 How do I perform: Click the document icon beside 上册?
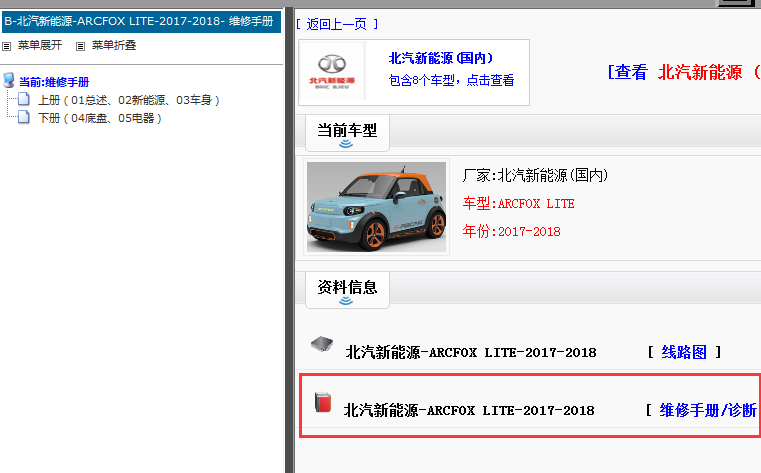point(24,99)
